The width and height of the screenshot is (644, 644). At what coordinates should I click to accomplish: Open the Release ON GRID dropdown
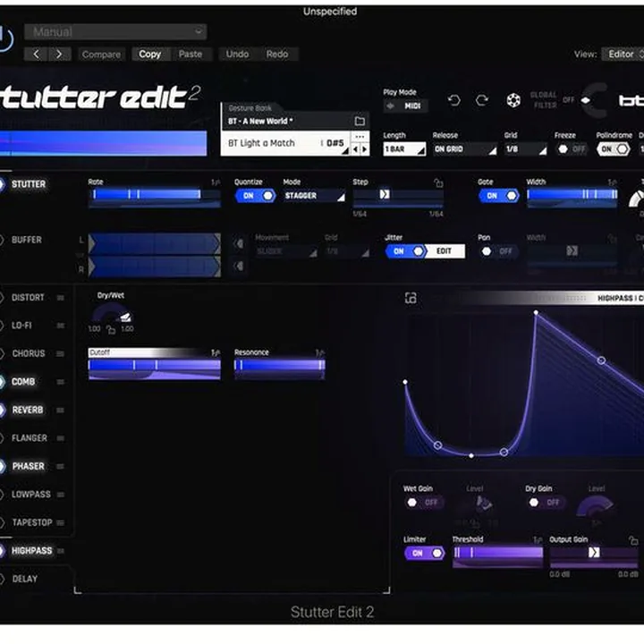[x=464, y=149]
